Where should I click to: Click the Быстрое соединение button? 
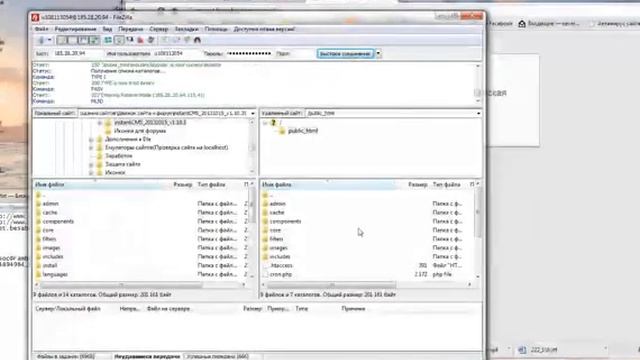(345, 54)
